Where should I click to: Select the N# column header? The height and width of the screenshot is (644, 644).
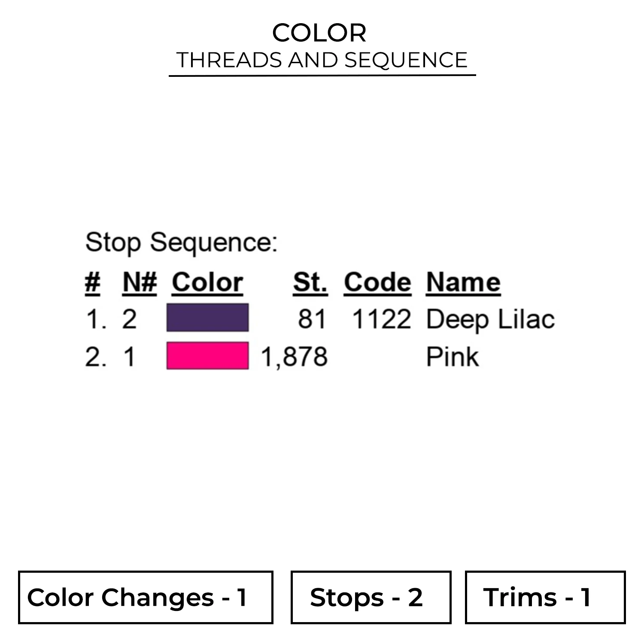coord(140,283)
